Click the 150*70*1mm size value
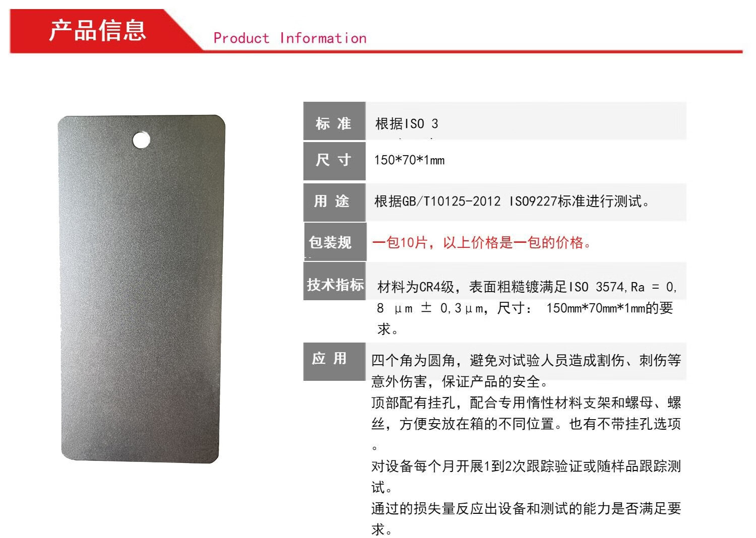The height and width of the screenshot is (538, 756). (x=409, y=160)
